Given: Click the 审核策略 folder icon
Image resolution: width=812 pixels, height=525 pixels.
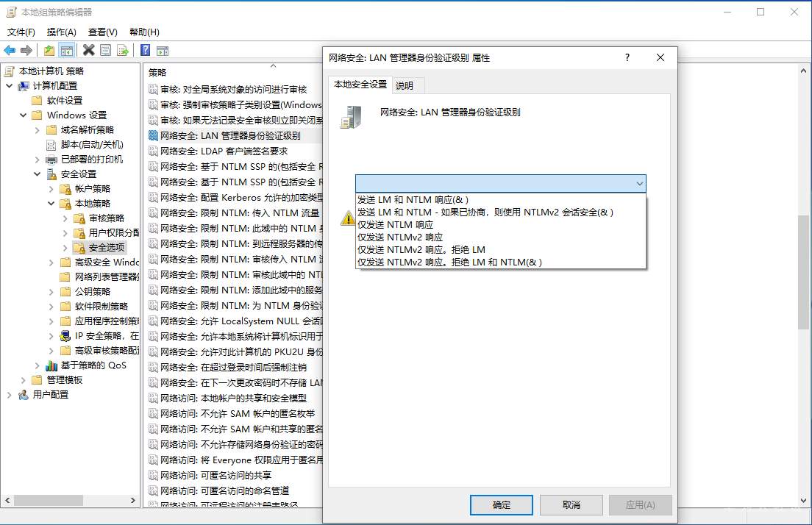Looking at the screenshot, I should [79, 218].
